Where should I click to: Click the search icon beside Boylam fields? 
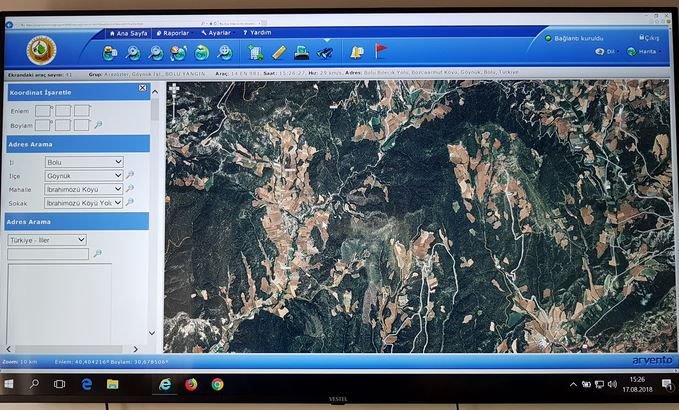[x=98, y=125]
